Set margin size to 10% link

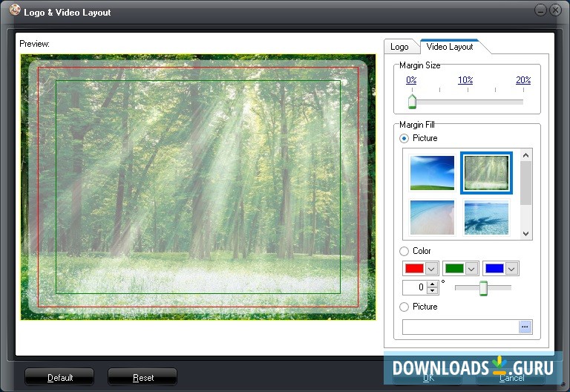coord(465,80)
